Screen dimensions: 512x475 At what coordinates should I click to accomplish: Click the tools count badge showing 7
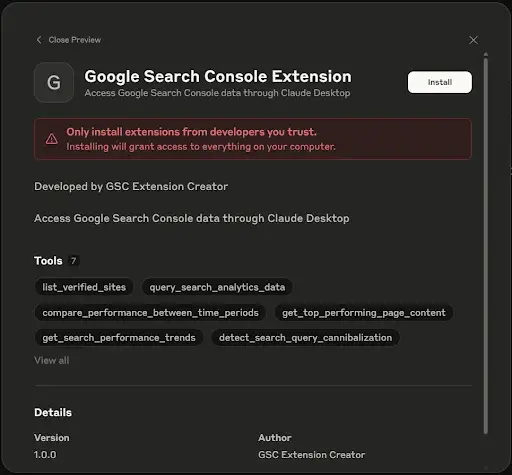[x=73, y=261]
